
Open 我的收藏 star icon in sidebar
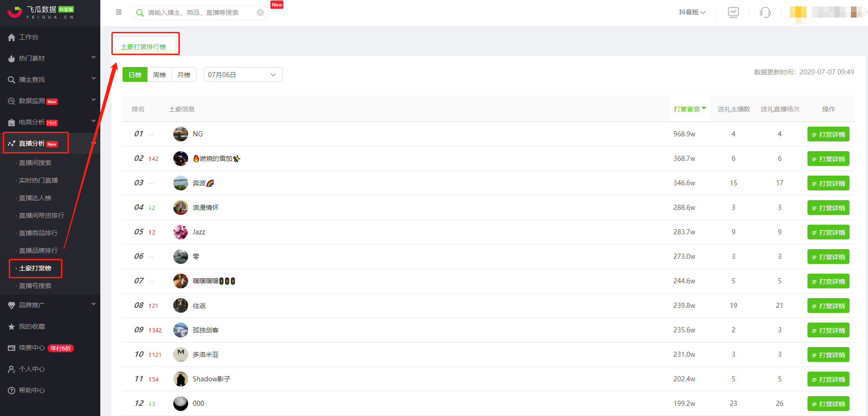click(12, 327)
